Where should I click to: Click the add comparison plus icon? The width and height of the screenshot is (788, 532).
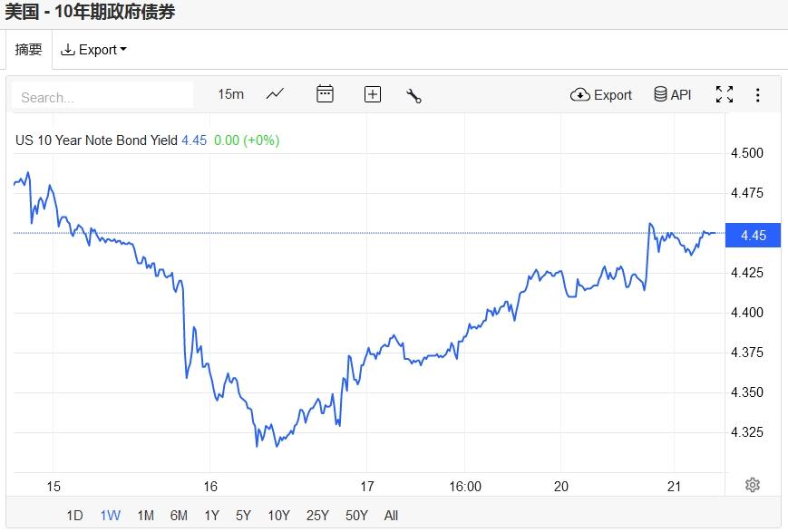[x=373, y=94]
